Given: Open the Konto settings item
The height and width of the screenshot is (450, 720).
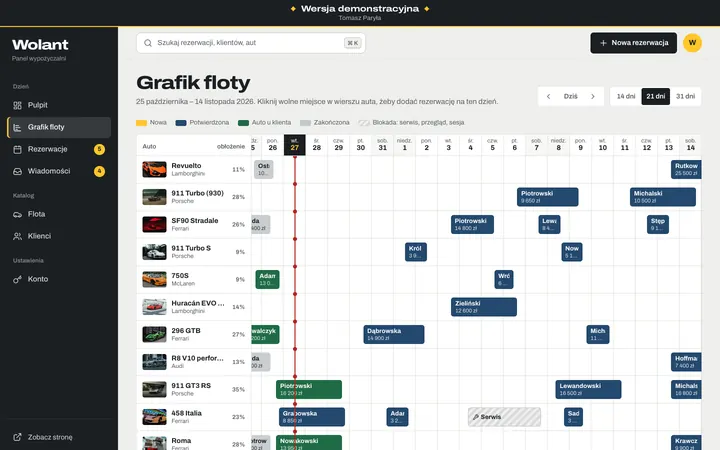Looking at the screenshot, I should click(x=59, y=279).
